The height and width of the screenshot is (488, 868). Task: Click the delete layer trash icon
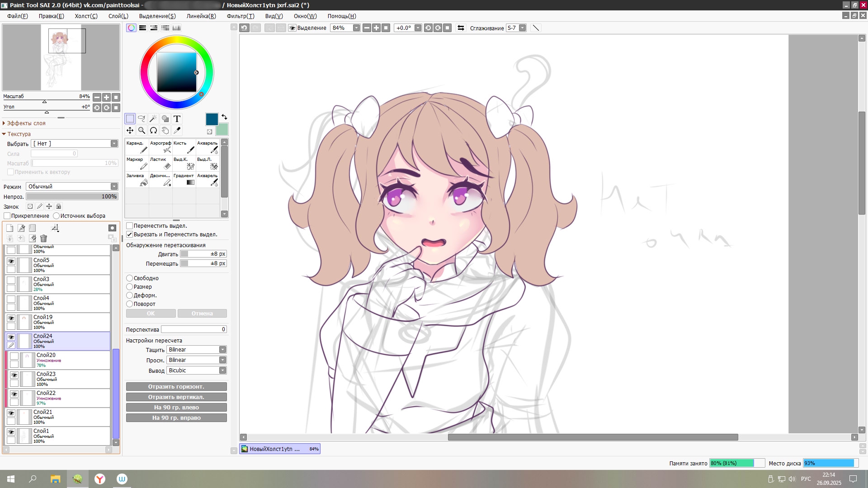tap(43, 238)
